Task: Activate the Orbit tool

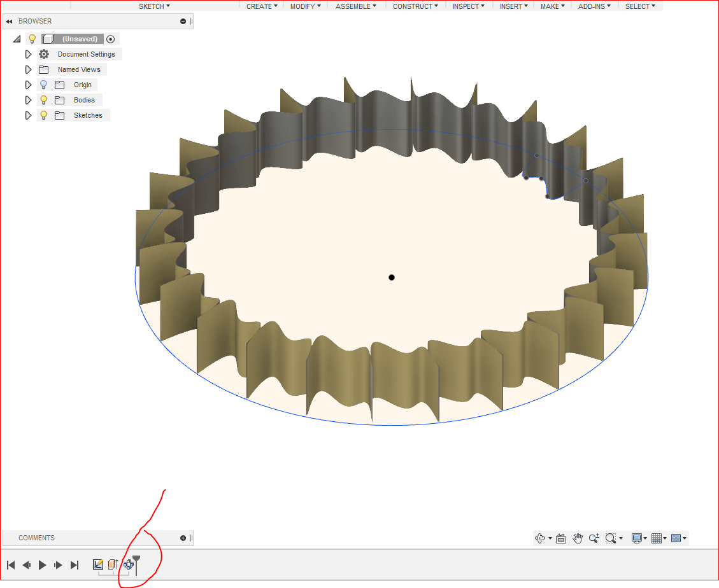Action: pyautogui.click(x=541, y=538)
